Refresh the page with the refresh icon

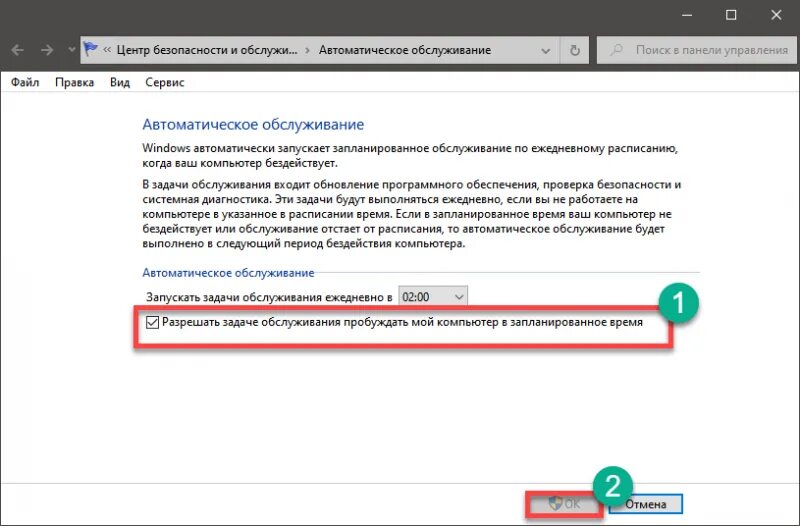click(x=574, y=50)
